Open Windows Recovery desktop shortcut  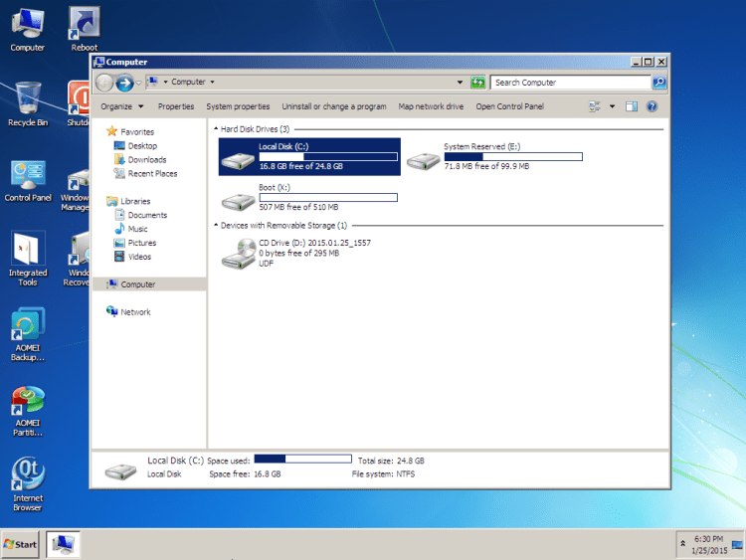[x=77, y=259]
